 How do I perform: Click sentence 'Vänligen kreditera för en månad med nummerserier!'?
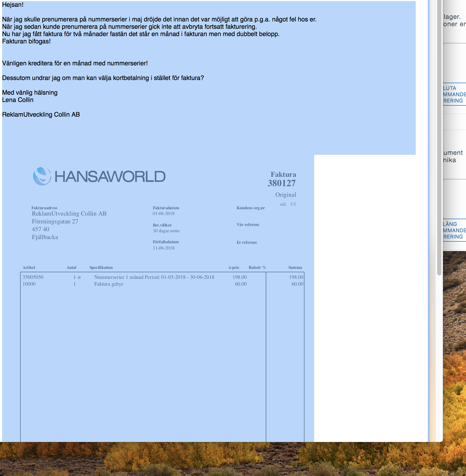click(75, 63)
